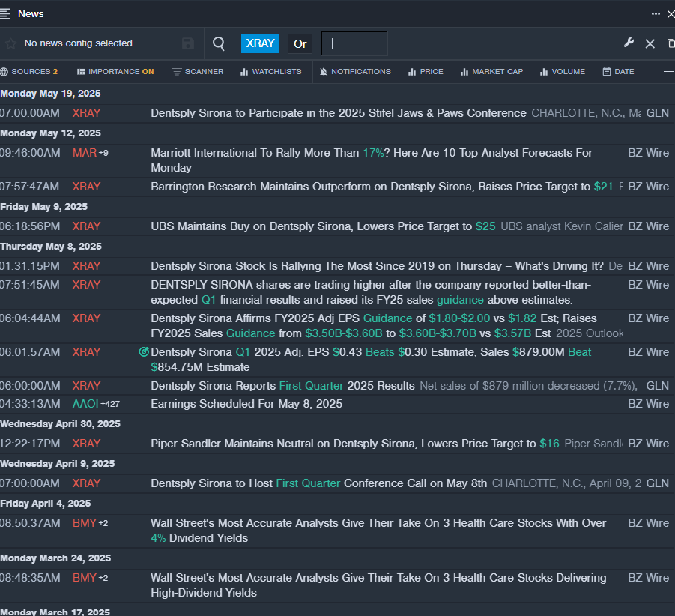Star the news config as a favorite
This screenshot has height=616, width=675.
tap(10, 43)
